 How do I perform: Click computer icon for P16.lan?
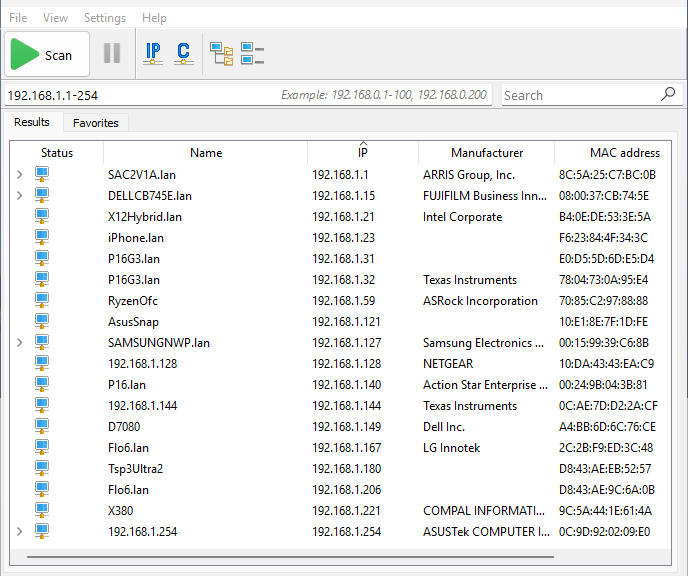(42, 384)
